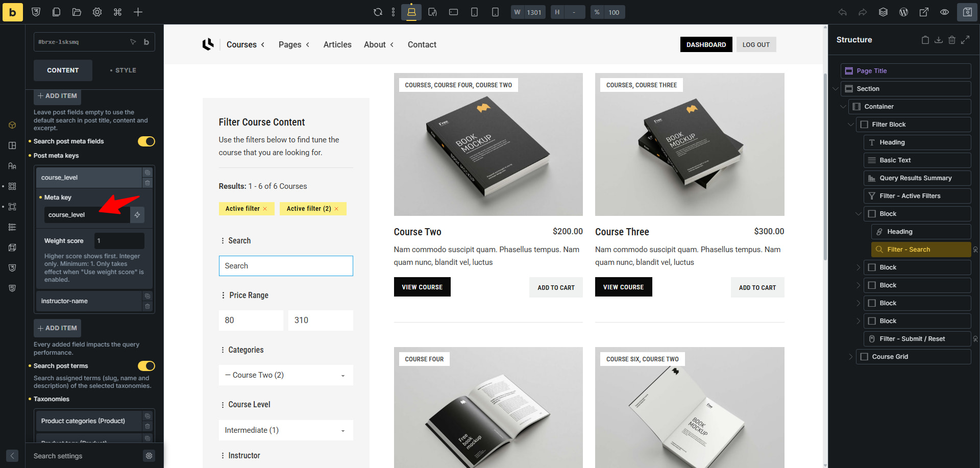Disable Search post meta fields toggle
980x468 pixels.
(x=146, y=141)
